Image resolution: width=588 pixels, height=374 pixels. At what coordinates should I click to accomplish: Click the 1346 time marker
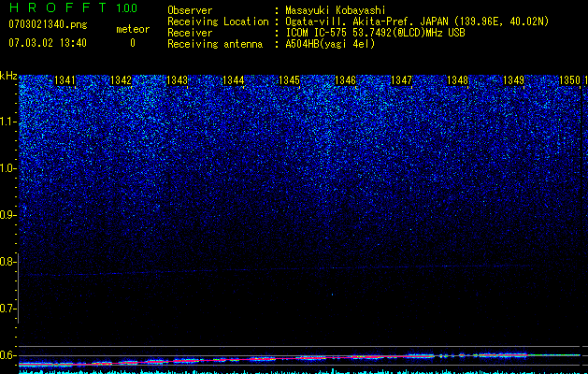pyautogui.click(x=345, y=80)
